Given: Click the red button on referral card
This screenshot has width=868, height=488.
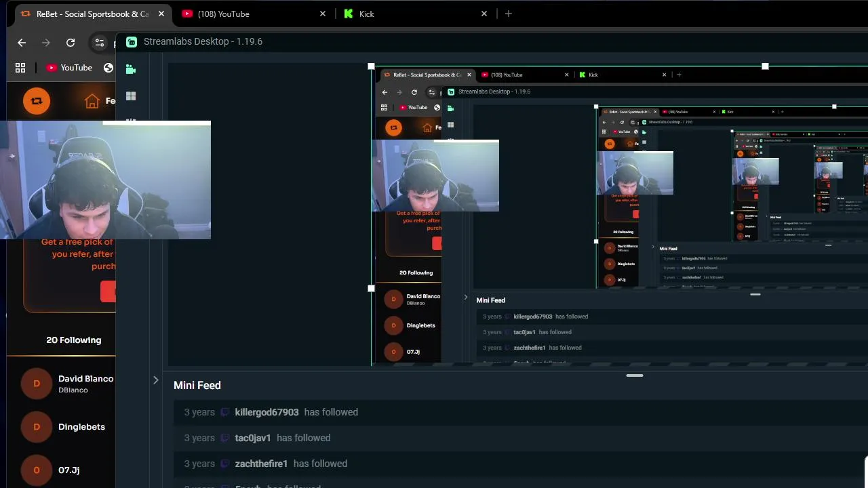Looking at the screenshot, I should (108, 291).
